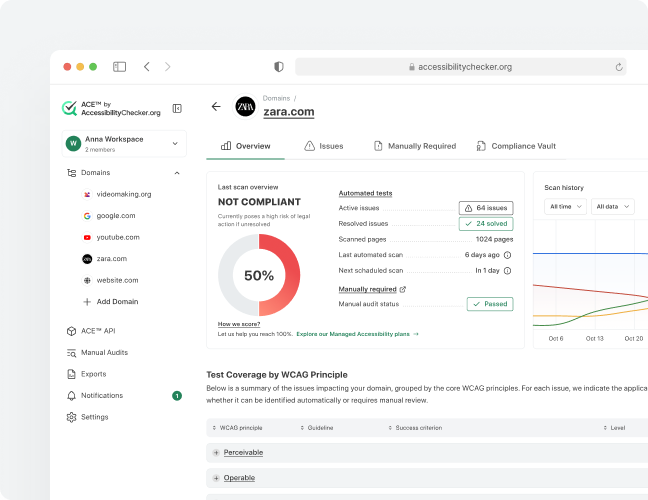
Task: Select zara.com in sidebar
Action: 105,259
